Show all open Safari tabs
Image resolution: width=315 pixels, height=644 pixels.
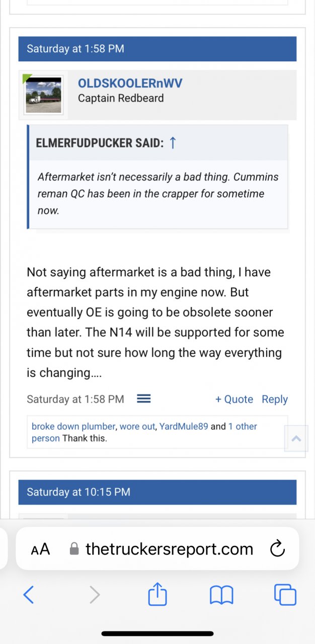coord(285,595)
